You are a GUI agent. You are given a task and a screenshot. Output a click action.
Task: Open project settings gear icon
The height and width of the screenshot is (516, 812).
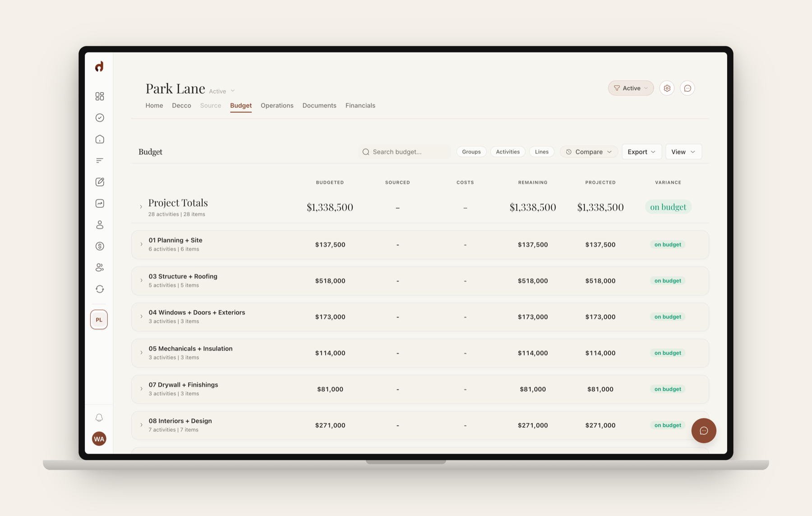coord(667,88)
